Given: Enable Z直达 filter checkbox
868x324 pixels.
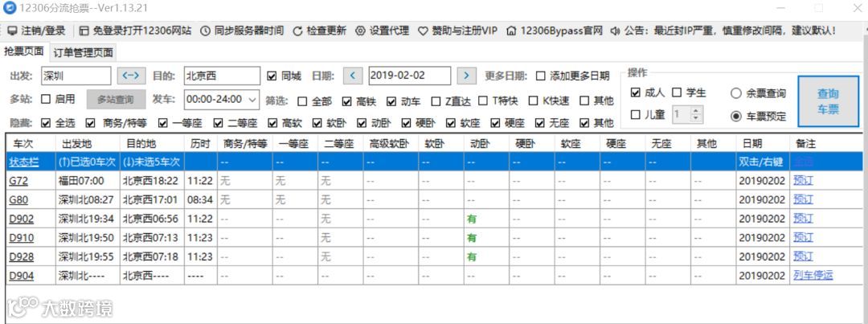Looking at the screenshot, I should click(436, 100).
